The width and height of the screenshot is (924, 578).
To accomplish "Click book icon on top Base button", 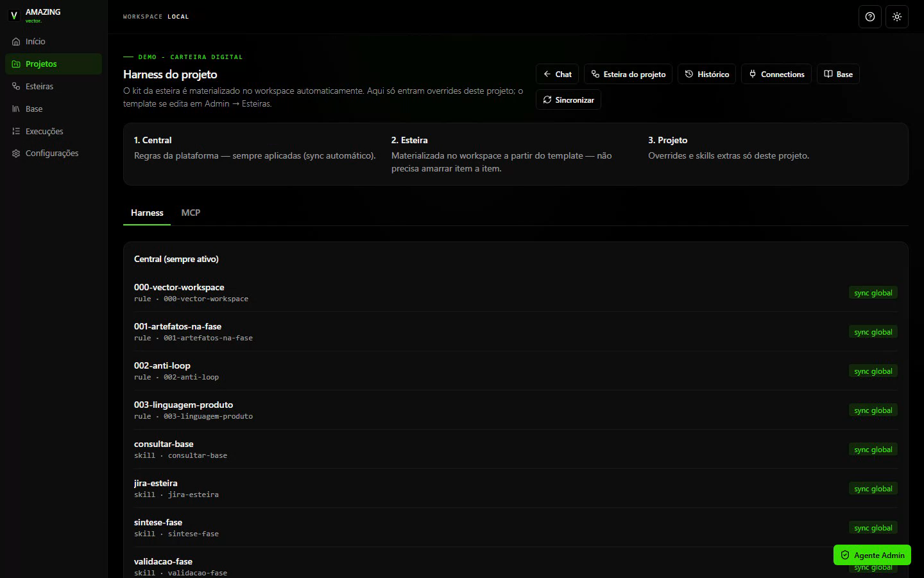I will (x=828, y=74).
